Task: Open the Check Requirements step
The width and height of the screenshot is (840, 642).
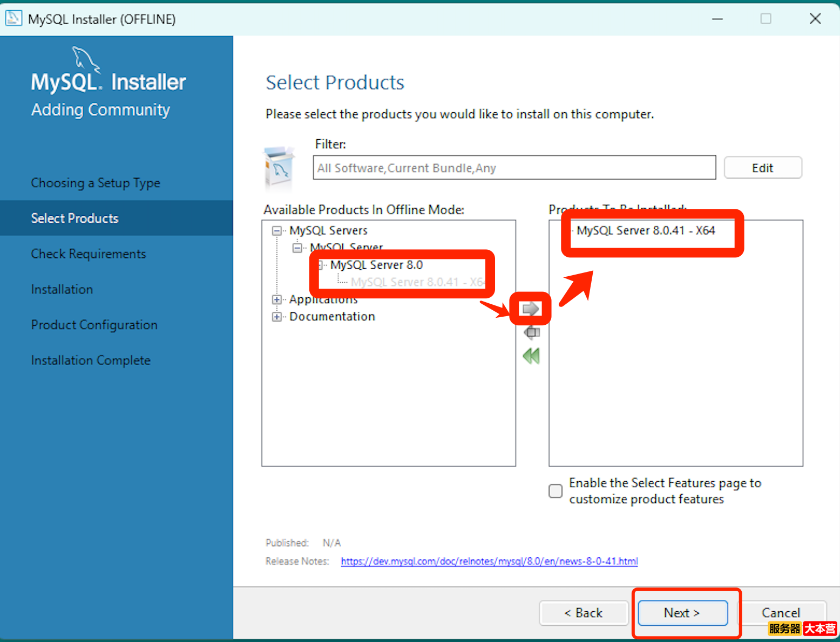Action: [89, 254]
